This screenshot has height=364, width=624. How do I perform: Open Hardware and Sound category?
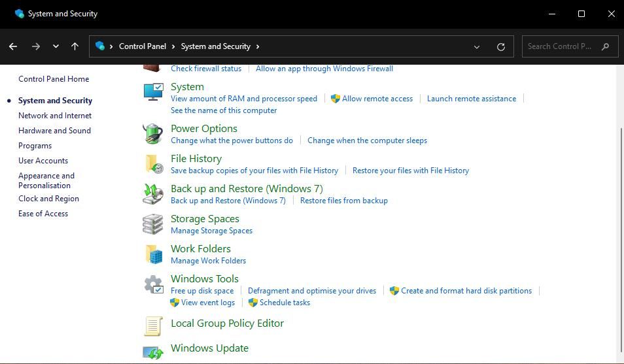pos(54,131)
